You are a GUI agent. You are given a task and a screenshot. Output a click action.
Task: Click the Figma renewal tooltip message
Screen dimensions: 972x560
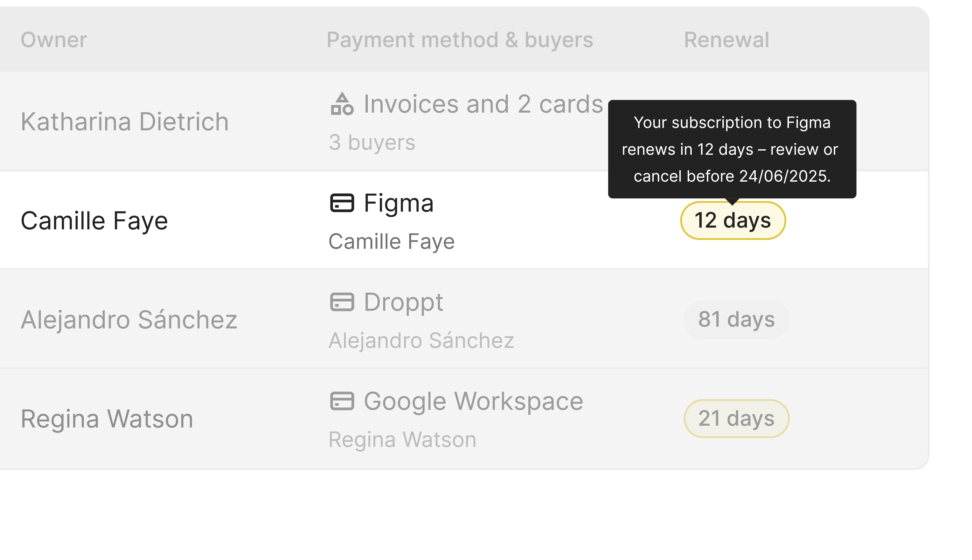[732, 149]
